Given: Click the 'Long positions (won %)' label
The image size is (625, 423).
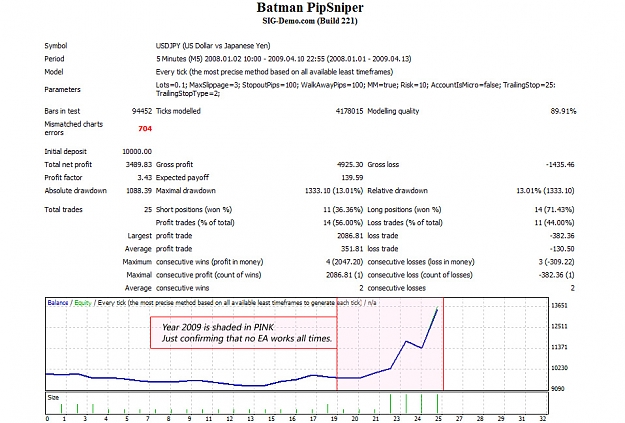Looking at the screenshot, I should tap(404, 210).
